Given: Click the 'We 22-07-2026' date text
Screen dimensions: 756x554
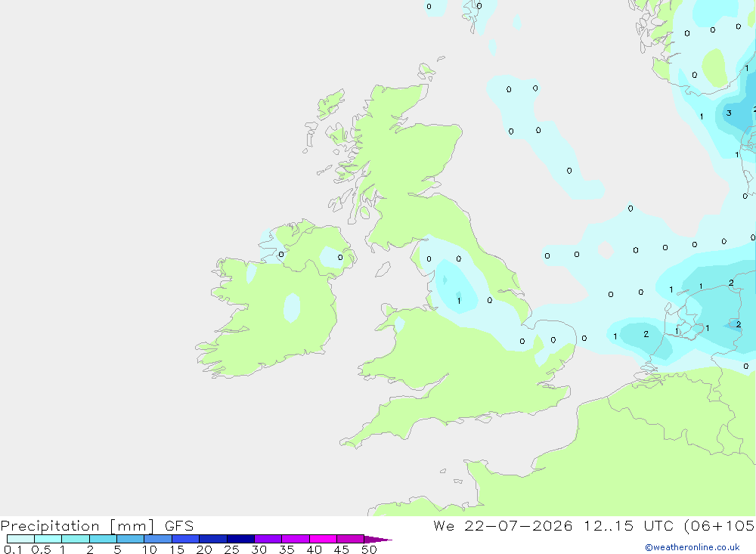Looking at the screenshot, I should (x=503, y=525).
